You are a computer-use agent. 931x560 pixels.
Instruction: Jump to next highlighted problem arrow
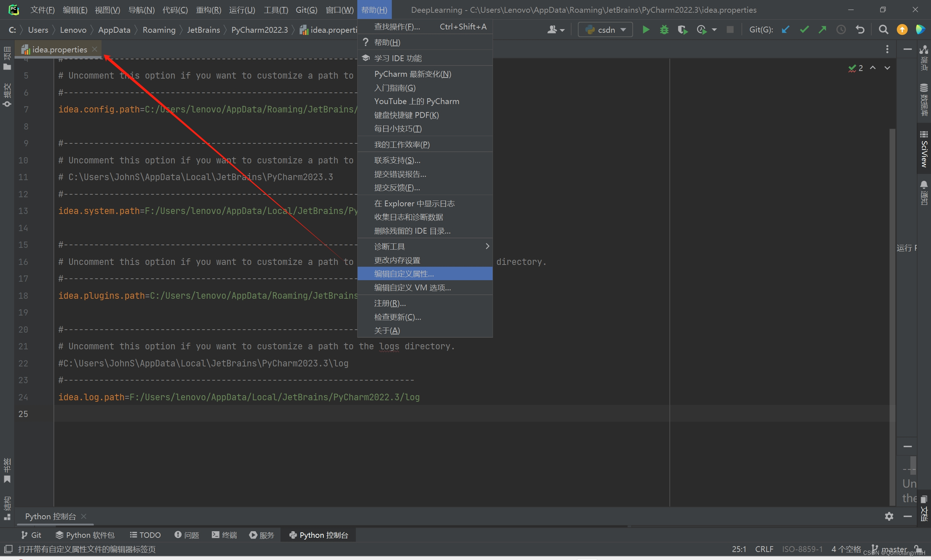pyautogui.click(x=887, y=68)
